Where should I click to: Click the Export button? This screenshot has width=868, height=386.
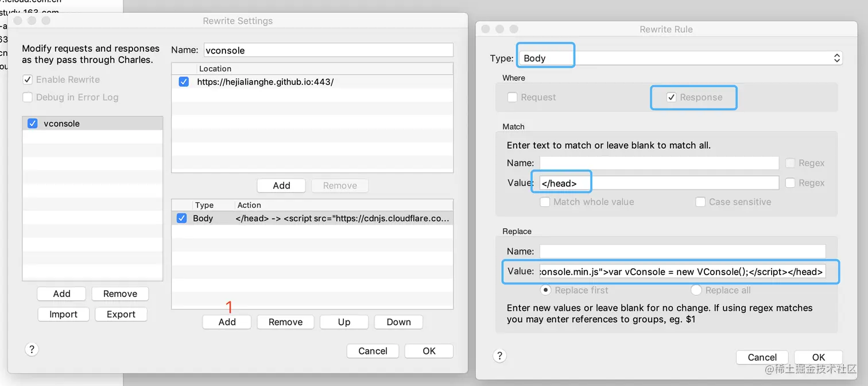[121, 314]
